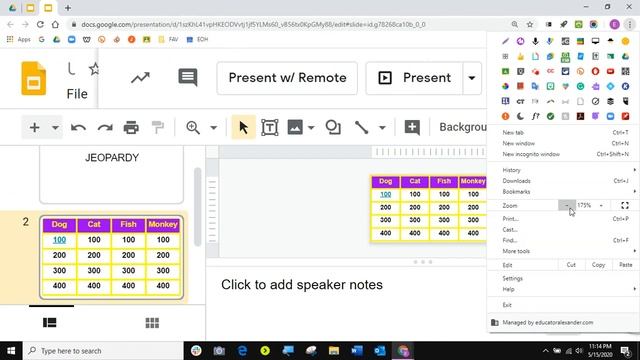Select Print in the Chrome menu
The width and height of the screenshot is (640, 360).
pos(563,219)
